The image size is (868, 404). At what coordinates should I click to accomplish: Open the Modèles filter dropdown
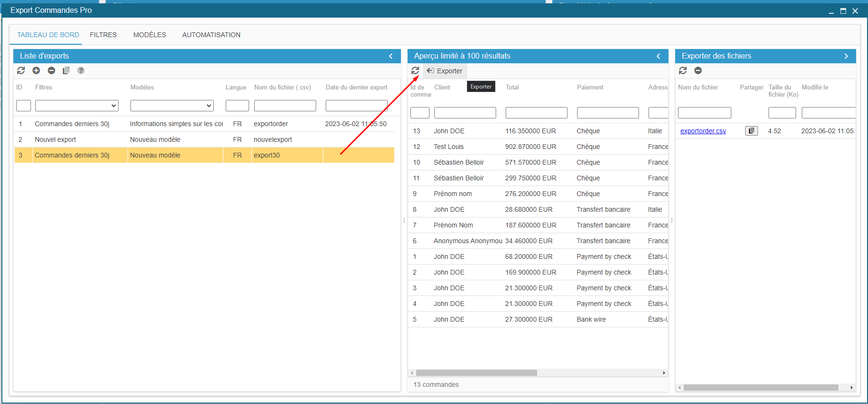pos(172,106)
